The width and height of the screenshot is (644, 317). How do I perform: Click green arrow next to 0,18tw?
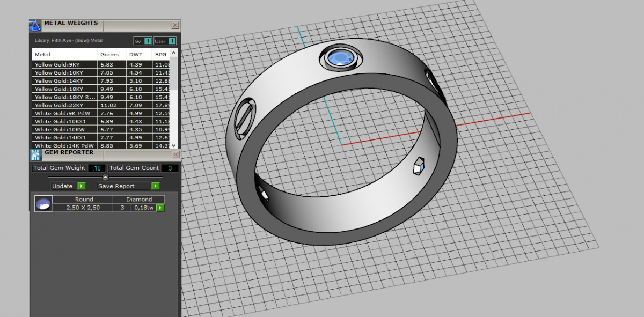pyautogui.click(x=160, y=208)
